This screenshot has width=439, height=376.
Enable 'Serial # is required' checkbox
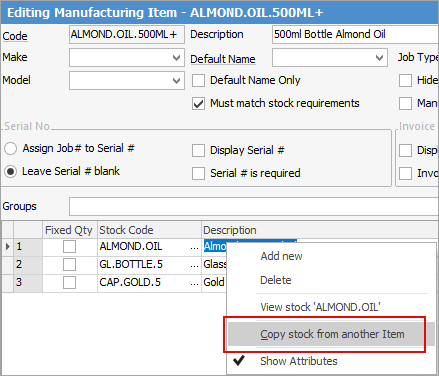(198, 173)
